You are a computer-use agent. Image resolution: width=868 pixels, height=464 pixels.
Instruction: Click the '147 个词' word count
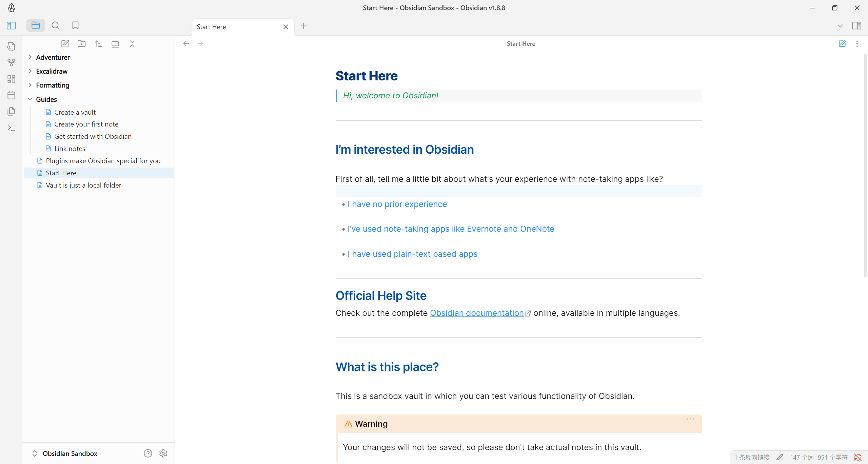click(x=802, y=457)
